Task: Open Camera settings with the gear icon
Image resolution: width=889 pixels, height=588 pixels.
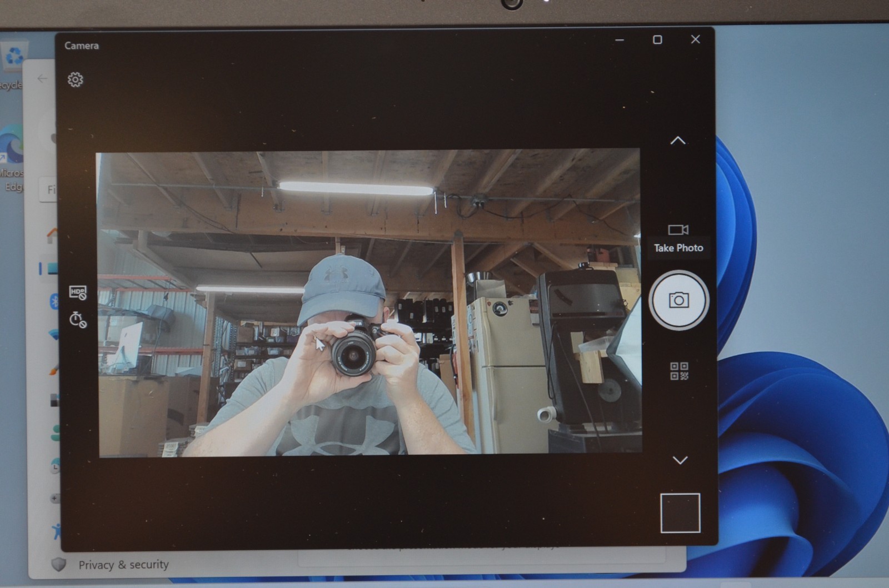Action: pos(76,79)
